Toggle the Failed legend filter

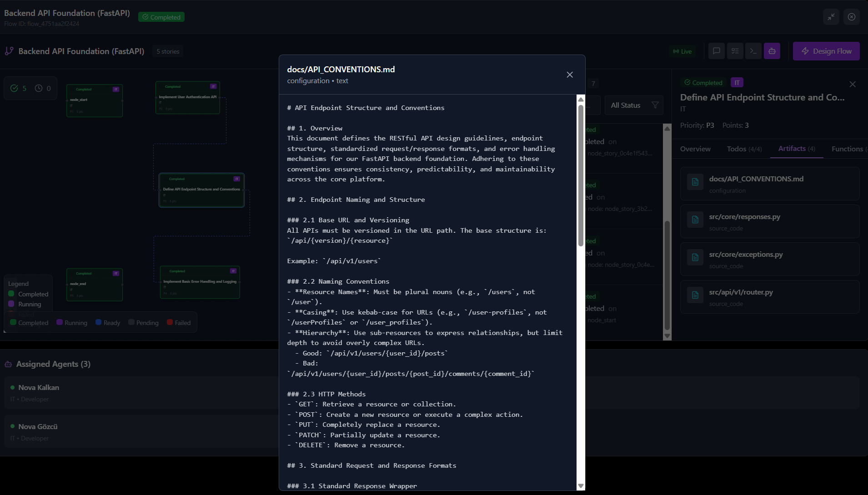(x=179, y=323)
